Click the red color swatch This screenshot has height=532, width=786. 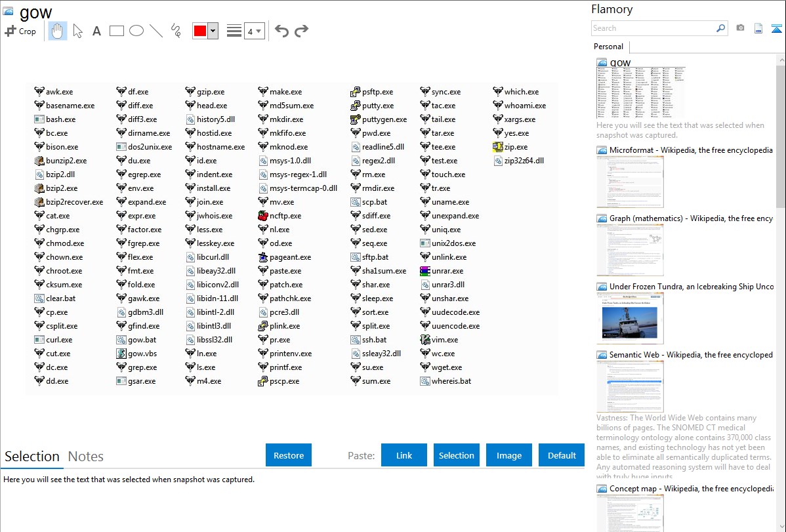(x=200, y=31)
